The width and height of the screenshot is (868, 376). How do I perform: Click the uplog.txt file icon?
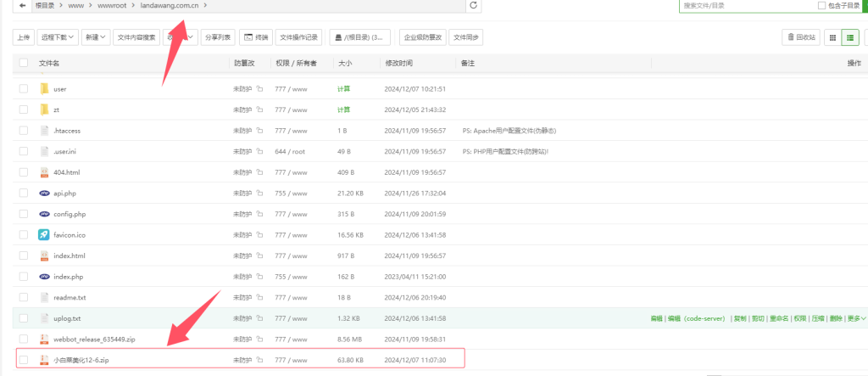45,318
